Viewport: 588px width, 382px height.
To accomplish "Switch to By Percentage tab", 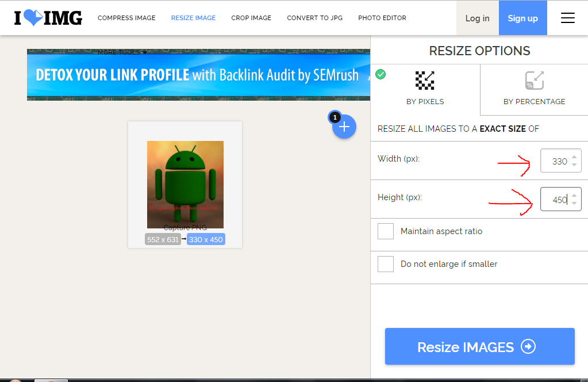I will tap(534, 90).
